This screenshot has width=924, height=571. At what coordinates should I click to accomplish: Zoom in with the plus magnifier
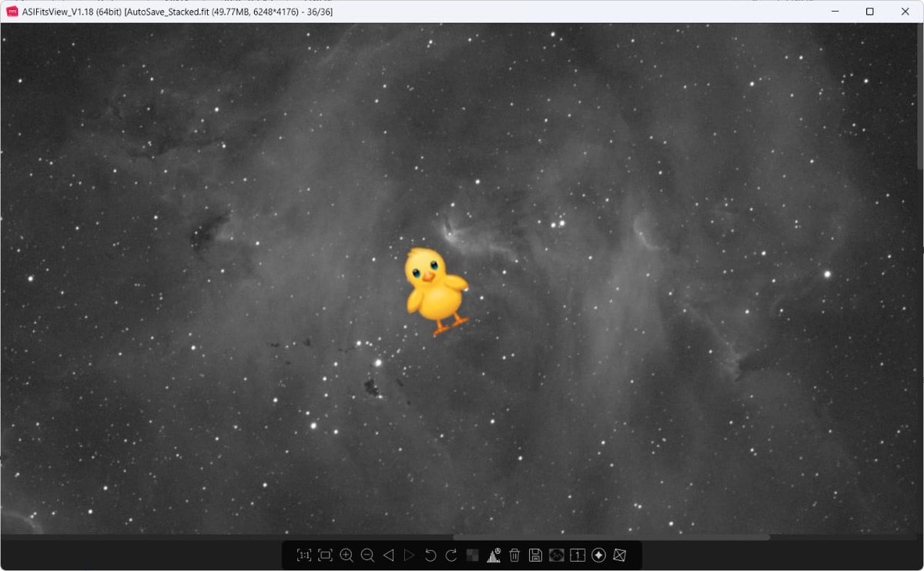346,555
